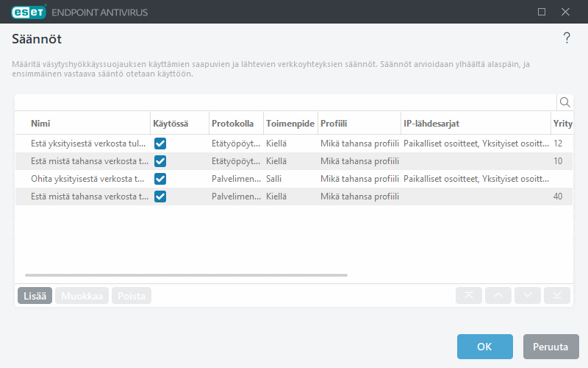Sort by the Nimi column header

(x=40, y=123)
